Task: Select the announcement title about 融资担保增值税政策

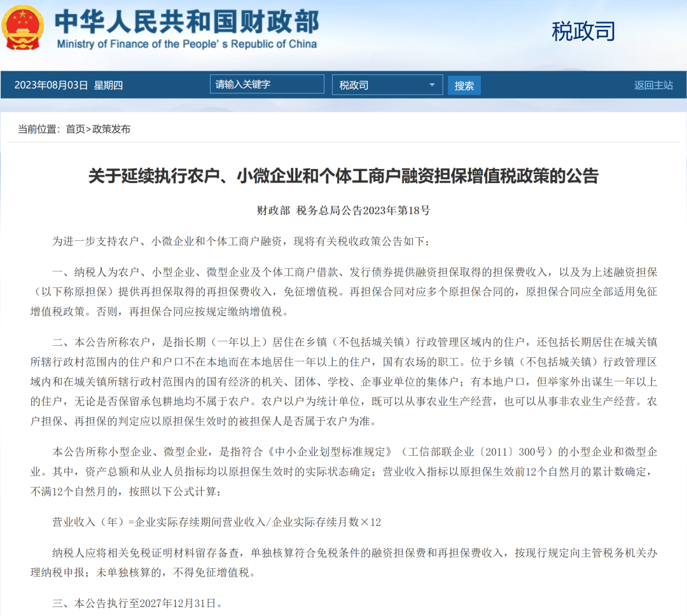Action: coord(343,176)
